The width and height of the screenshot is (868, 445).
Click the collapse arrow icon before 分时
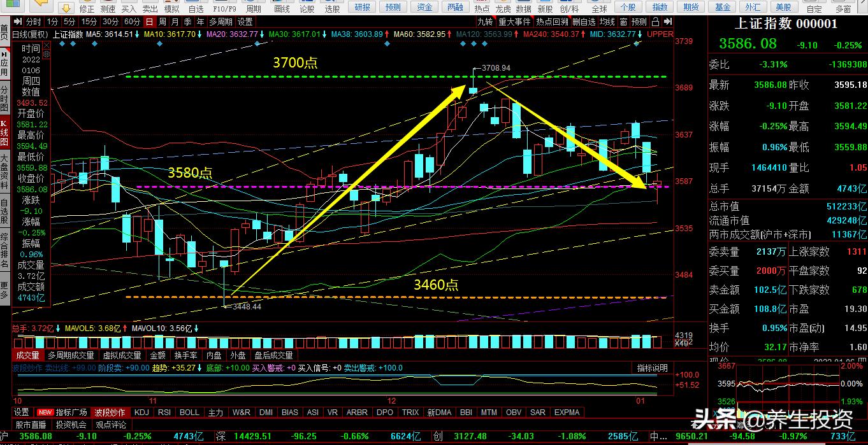click(x=18, y=21)
